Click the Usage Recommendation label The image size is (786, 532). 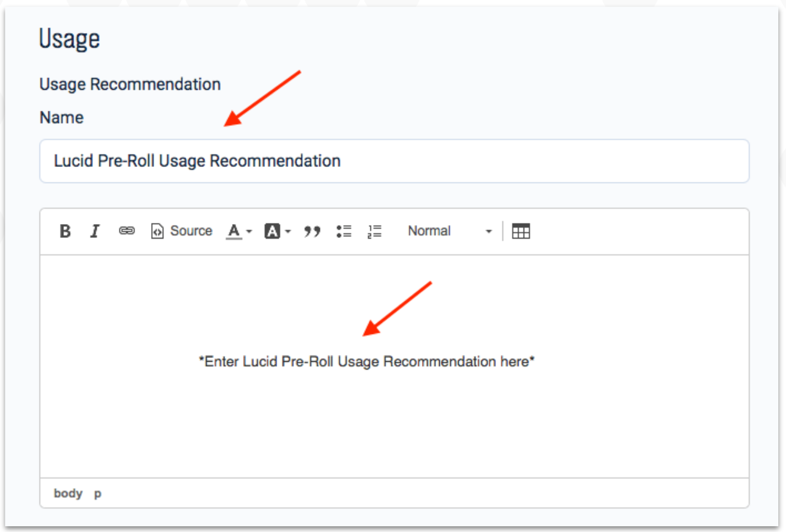(x=130, y=84)
